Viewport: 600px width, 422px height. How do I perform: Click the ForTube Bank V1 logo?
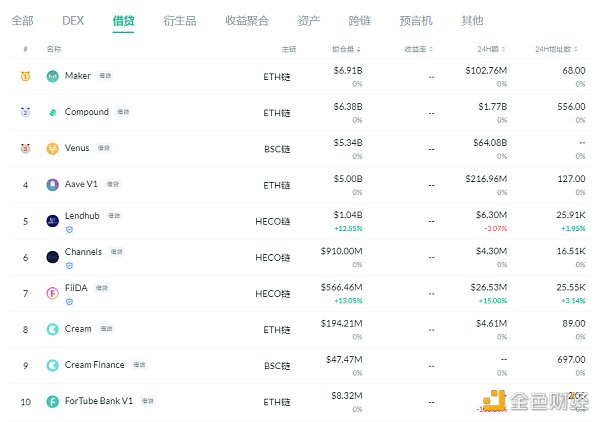click(x=53, y=401)
